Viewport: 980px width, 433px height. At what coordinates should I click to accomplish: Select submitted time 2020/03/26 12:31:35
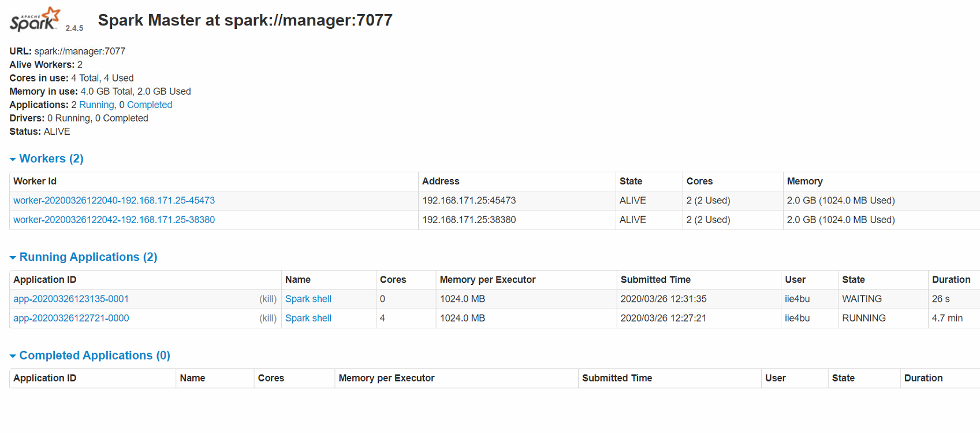664,299
